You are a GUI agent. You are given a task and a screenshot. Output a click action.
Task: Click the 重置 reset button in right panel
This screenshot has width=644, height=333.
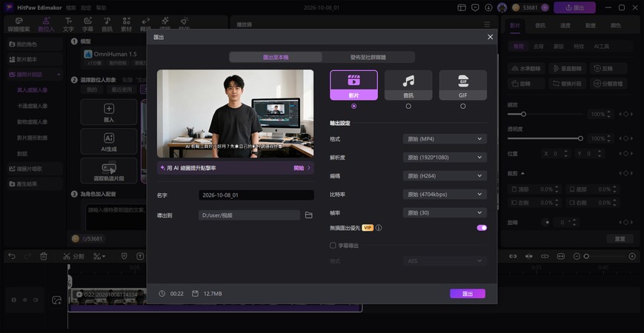coord(620,239)
